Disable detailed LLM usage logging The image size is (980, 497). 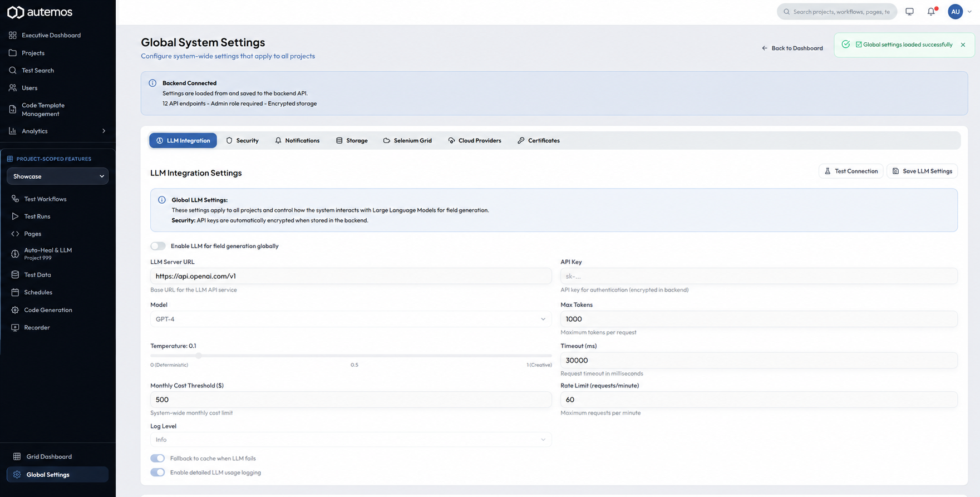[x=157, y=473]
